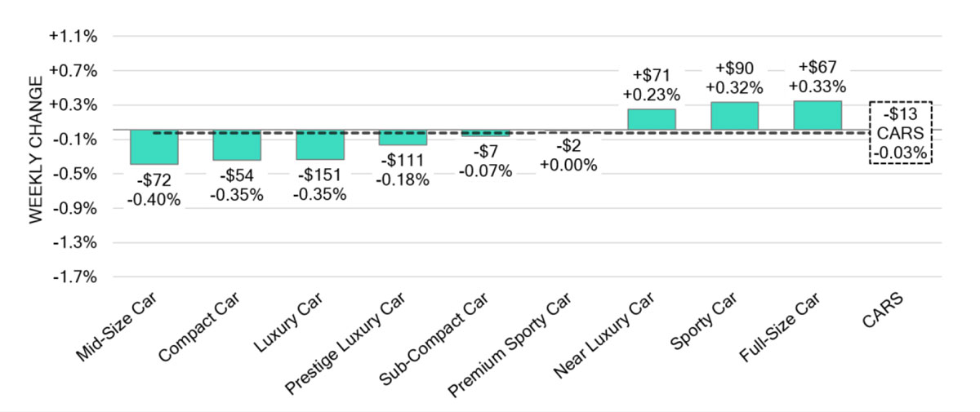Click the Compact Car bar
Viewport: 980px width, 412px height.
click(237, 144)
